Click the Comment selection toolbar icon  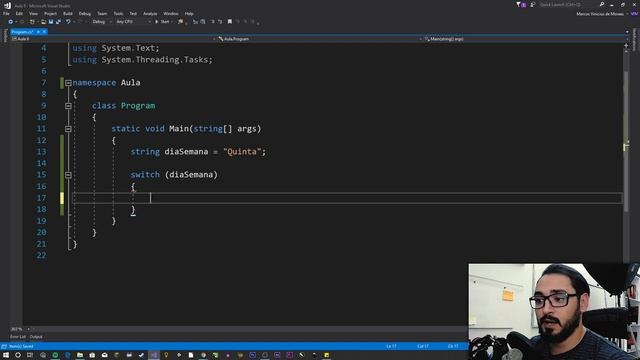pos(195,22)
